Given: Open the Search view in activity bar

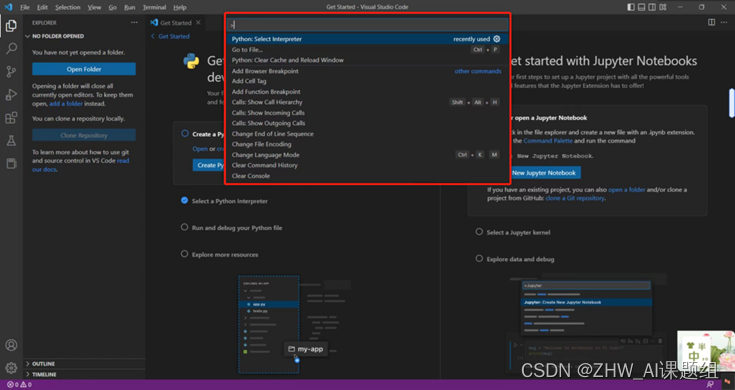Looking at the screenshot, I should (x=11, y=48).
